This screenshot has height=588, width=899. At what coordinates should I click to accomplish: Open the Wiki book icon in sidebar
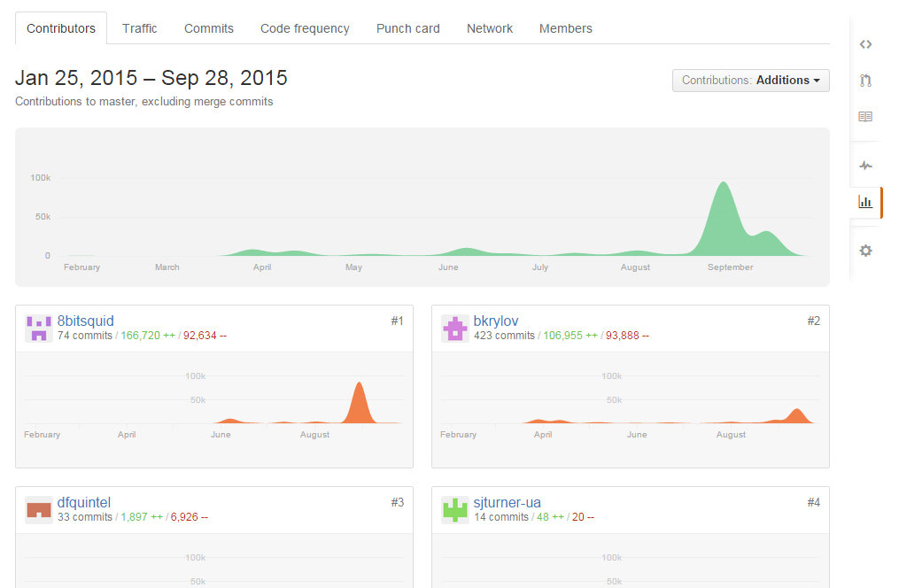865,116
